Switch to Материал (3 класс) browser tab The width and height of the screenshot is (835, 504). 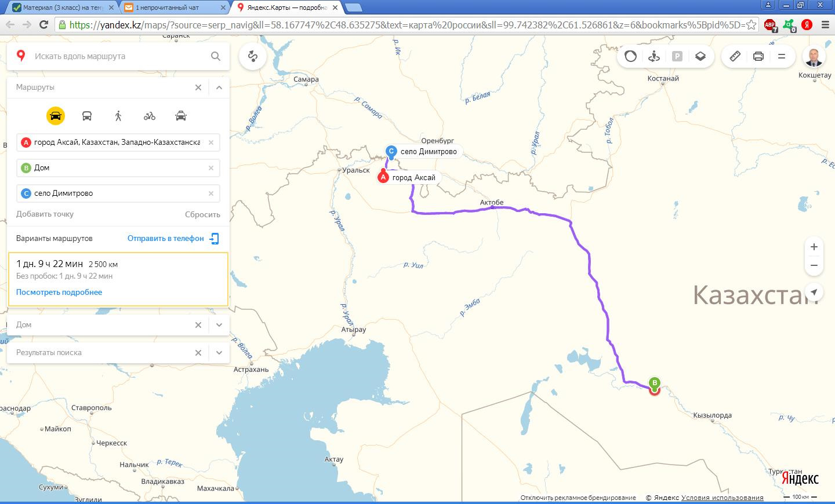62,8
